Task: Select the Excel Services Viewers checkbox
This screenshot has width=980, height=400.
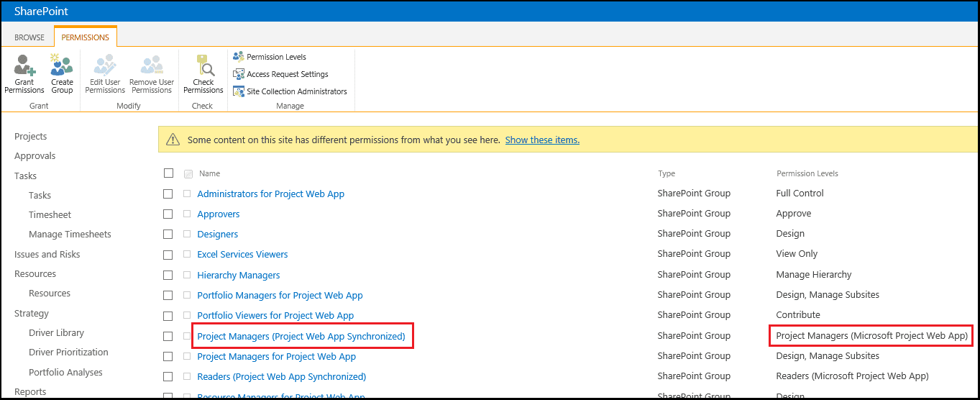Action: click(168, 254)
